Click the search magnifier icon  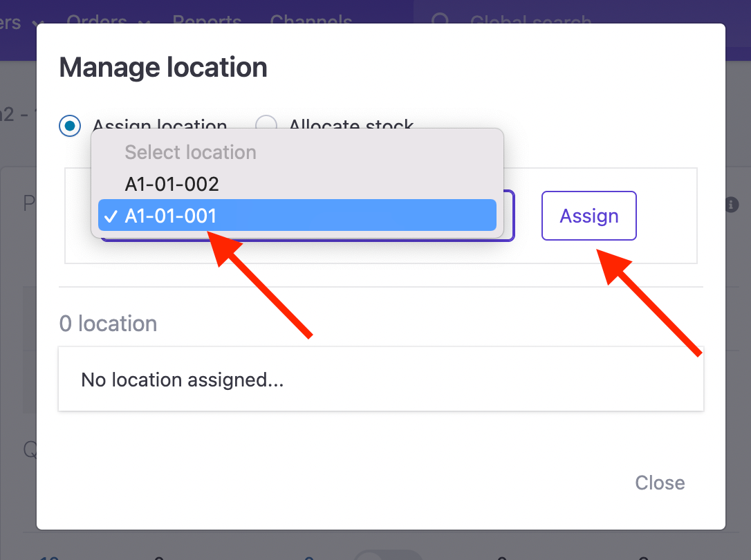441,19
